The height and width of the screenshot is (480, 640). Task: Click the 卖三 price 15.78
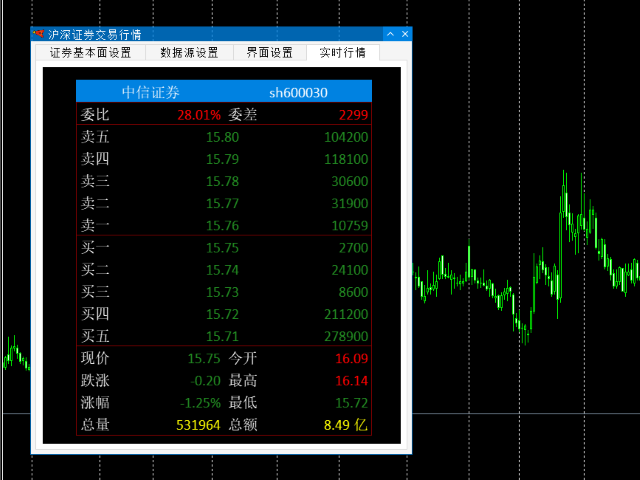(x=222, y=181)
